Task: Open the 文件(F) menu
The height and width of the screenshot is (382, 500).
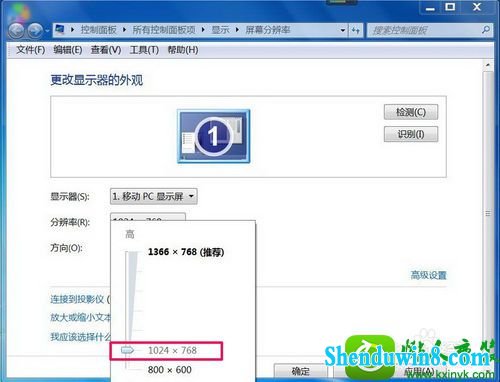Action: tap(31, 50)
